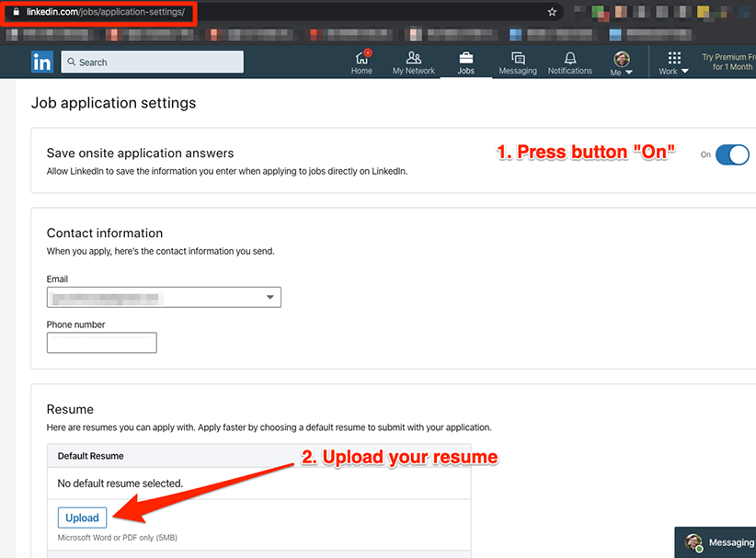This screenshot has width=756, height=558.
Task: Expand the Work apps grid menu
Action: point(673,63)
